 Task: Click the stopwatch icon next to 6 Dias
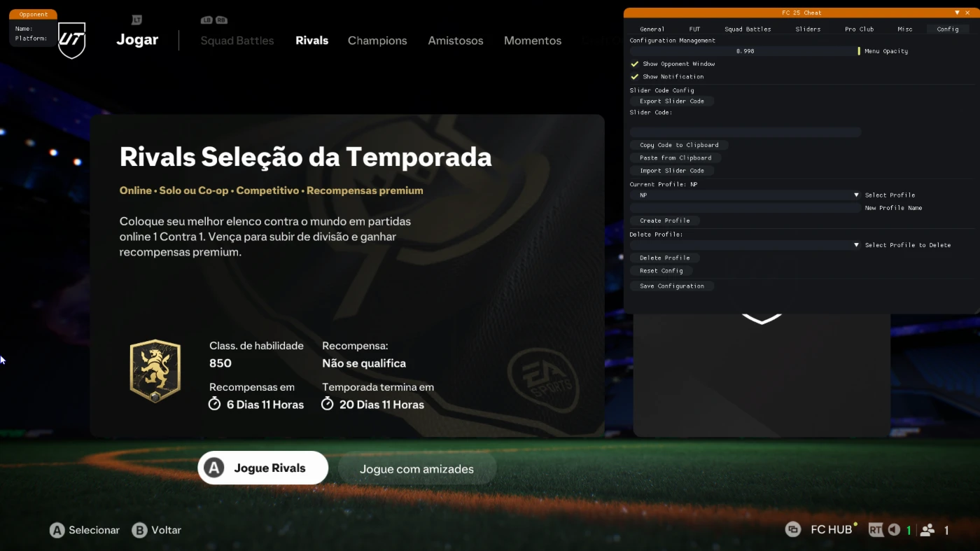215,404
